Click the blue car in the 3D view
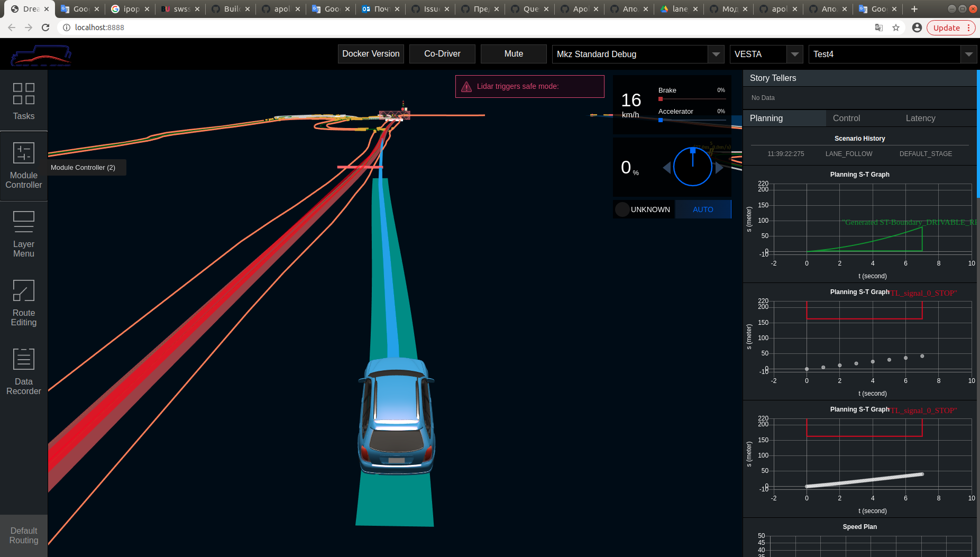The image size is (980, 557). point(396,416)
